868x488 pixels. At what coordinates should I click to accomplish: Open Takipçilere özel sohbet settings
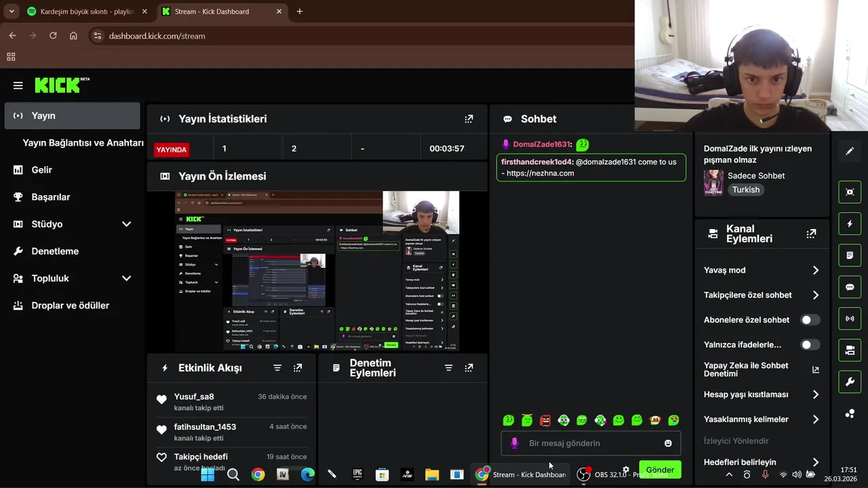coord(762,296)
